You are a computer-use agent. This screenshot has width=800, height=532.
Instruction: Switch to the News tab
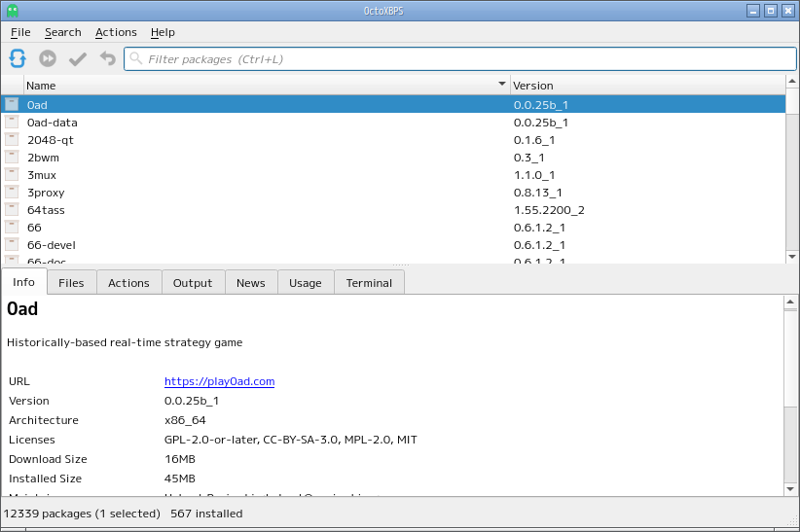250,283
